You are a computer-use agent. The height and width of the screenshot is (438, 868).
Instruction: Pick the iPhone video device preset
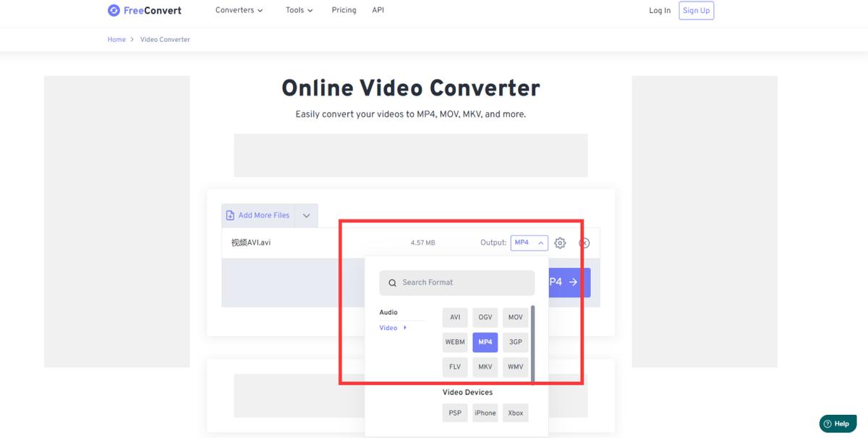point(485,413)
